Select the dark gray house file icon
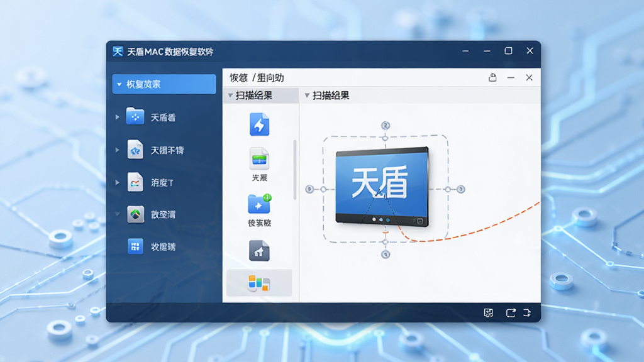The height and width of the screenshot is (362, 644). point(259,250)
